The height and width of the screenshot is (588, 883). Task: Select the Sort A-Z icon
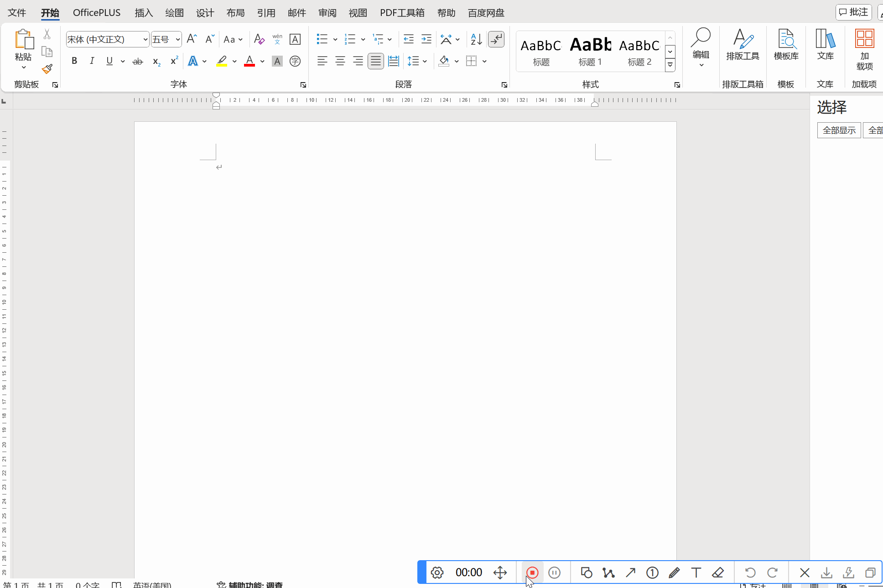(x=476, y=39)
